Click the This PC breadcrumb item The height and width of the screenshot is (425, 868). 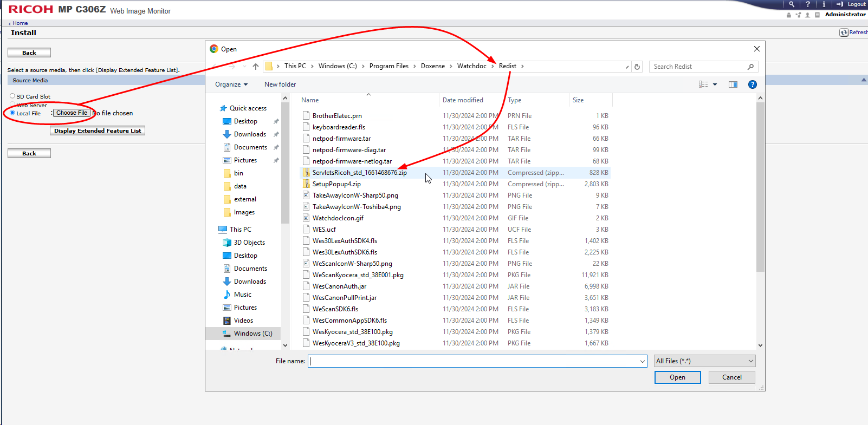[x=295, y=66]
